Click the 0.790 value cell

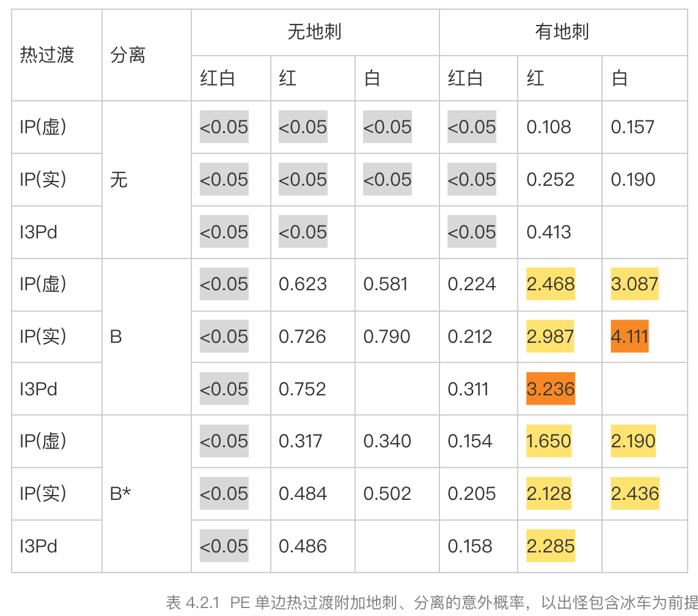(387, 336)
